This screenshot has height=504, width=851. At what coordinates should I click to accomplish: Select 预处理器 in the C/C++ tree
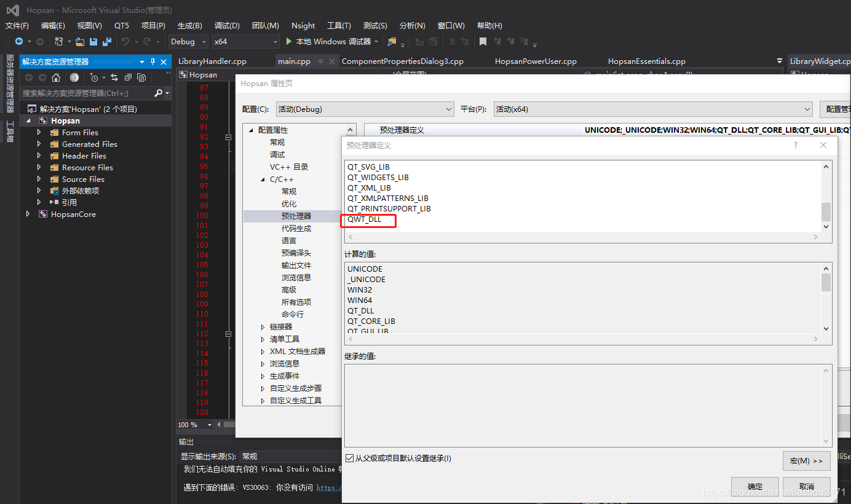point(296,216)
